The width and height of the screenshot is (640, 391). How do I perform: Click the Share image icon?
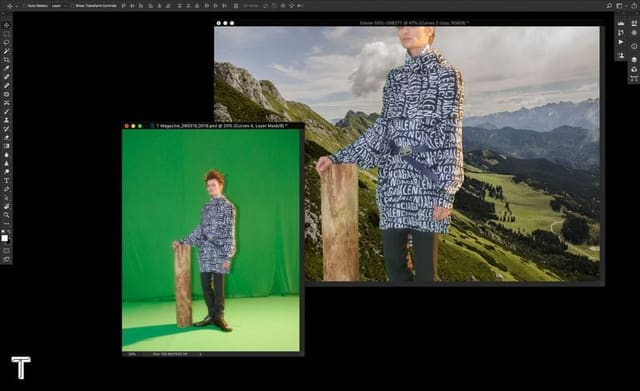634,5
